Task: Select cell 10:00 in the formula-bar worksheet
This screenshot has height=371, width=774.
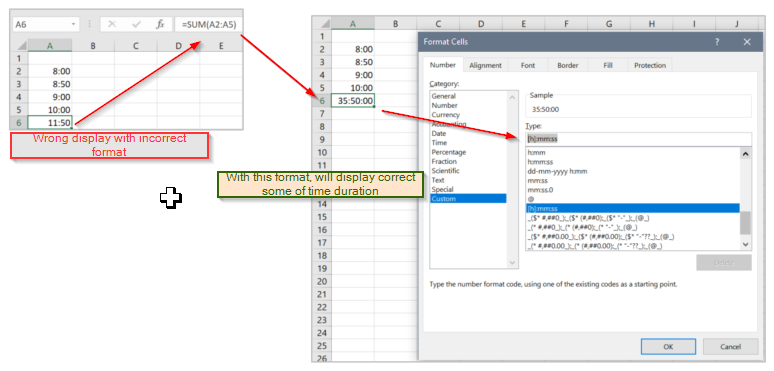Action: pos(50,110)
